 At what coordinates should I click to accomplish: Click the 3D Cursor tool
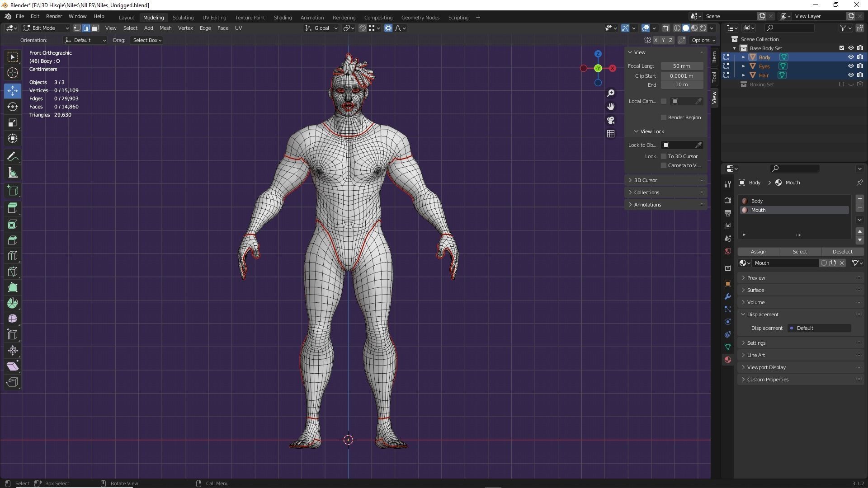(13, 73)
